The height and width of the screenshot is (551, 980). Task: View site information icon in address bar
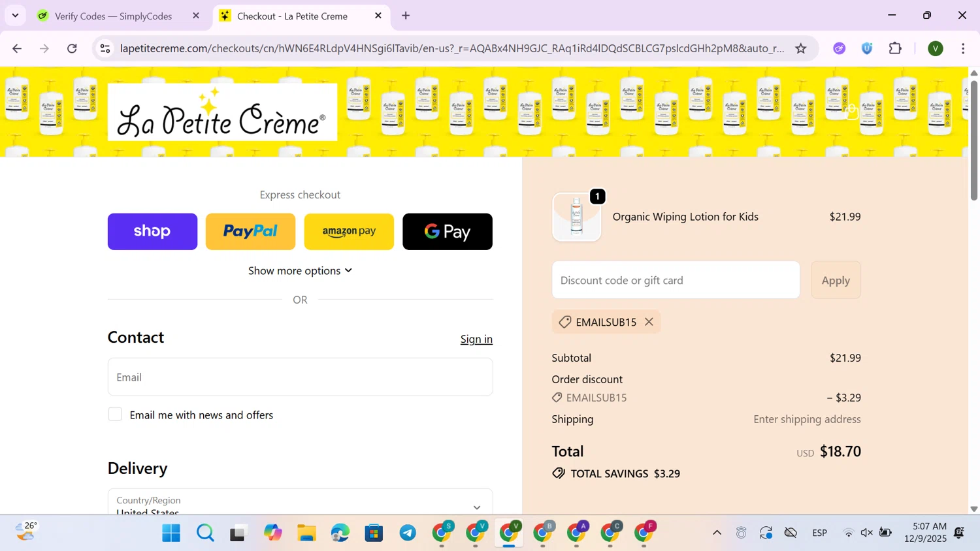(105, 48)
